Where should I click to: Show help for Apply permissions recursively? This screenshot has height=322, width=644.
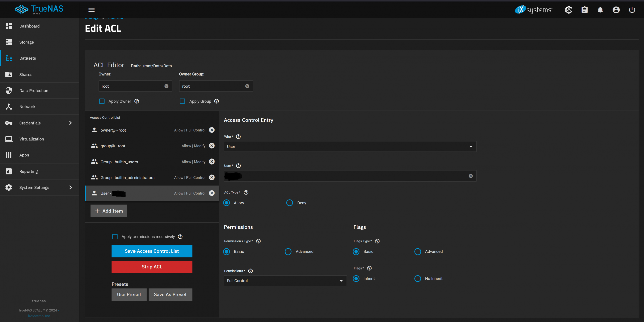tap(180, 237)
